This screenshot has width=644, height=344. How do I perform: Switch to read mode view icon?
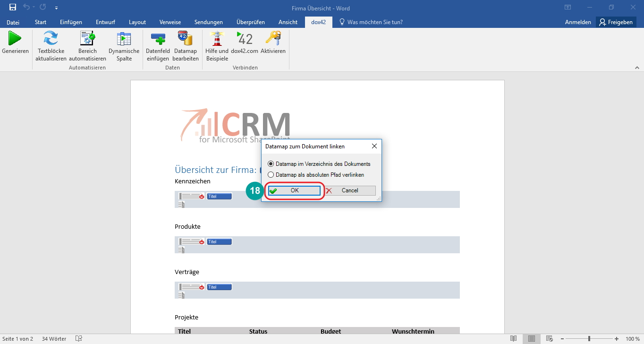(514, 339)
